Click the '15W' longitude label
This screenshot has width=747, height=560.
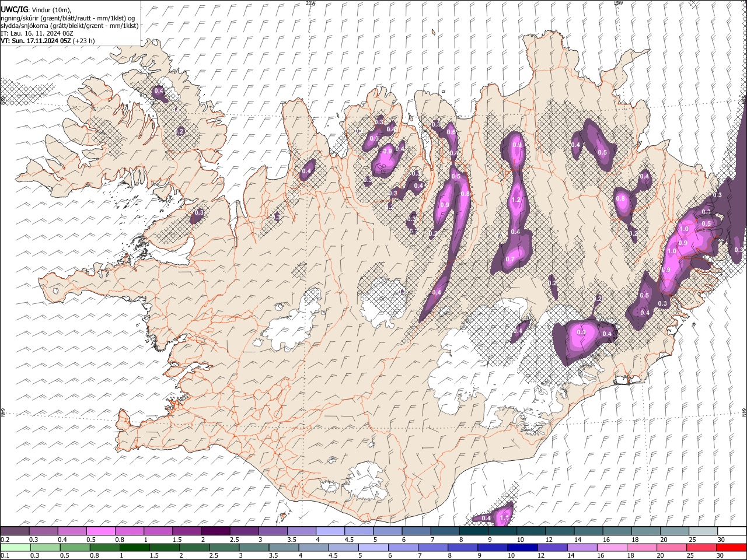618,3
